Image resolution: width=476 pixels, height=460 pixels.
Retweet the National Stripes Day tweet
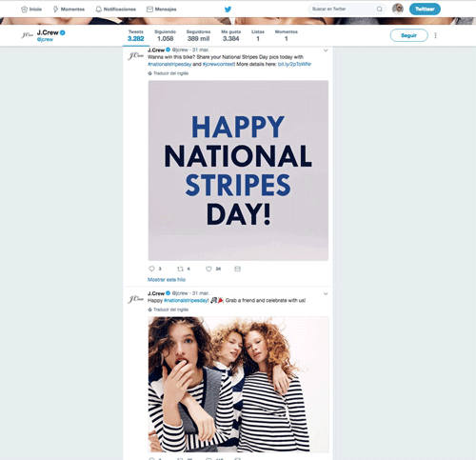180,269
